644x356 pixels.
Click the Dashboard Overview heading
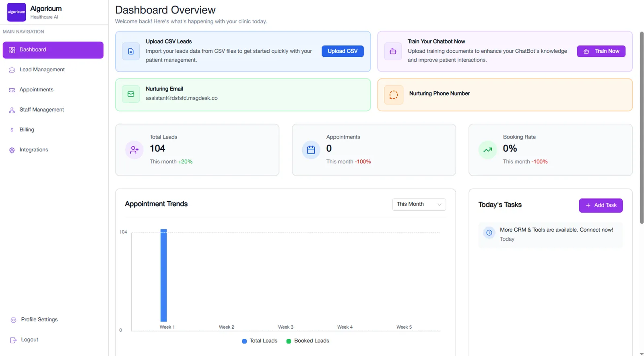tap(165, 10)
